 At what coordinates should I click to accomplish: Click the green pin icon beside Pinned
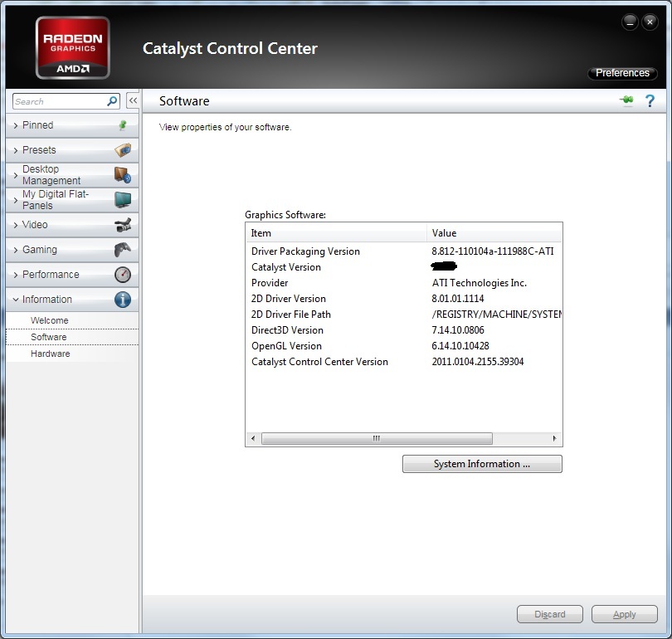tap(123, 125)
